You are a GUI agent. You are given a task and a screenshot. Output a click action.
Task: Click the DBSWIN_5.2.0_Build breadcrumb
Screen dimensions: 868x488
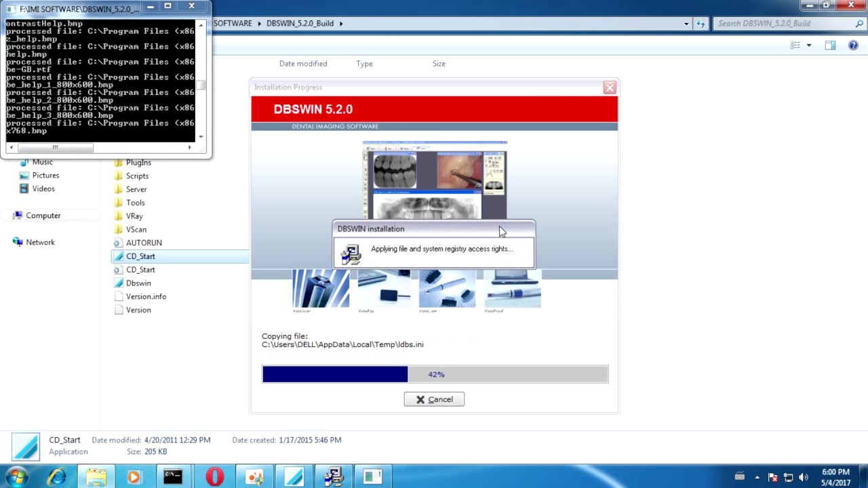tap(300, 23)
